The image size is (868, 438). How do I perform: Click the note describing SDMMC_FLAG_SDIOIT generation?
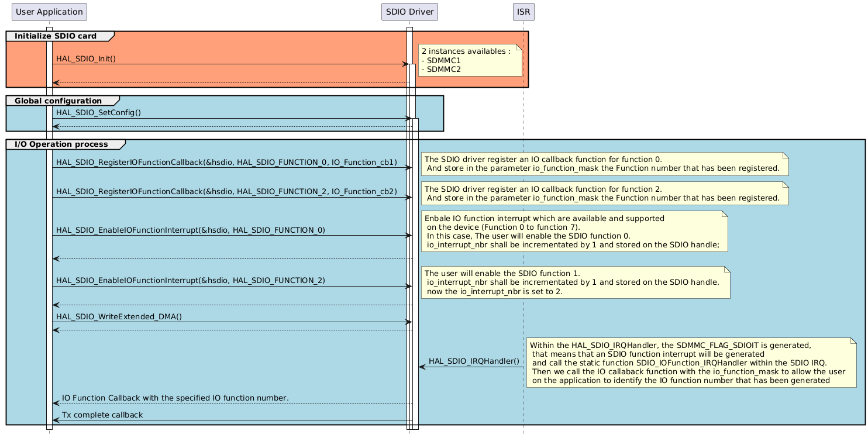click(691, 363)
